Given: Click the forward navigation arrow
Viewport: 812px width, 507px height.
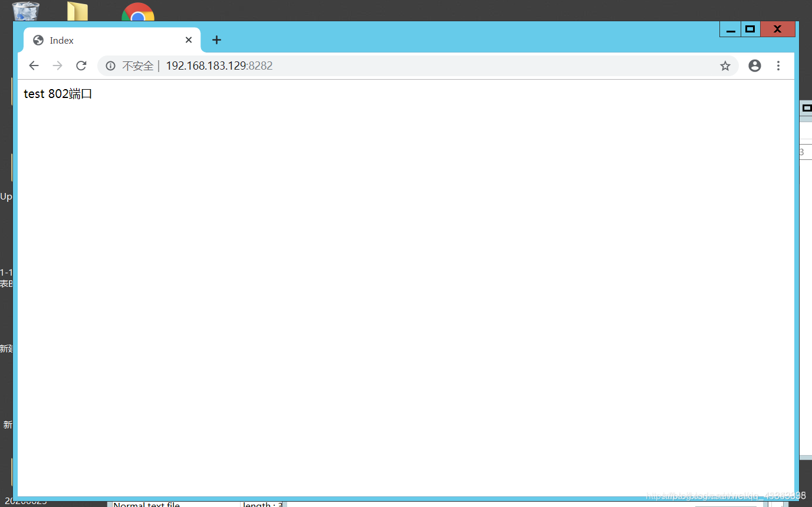Looking at the screenshot, I should (57, 66).
